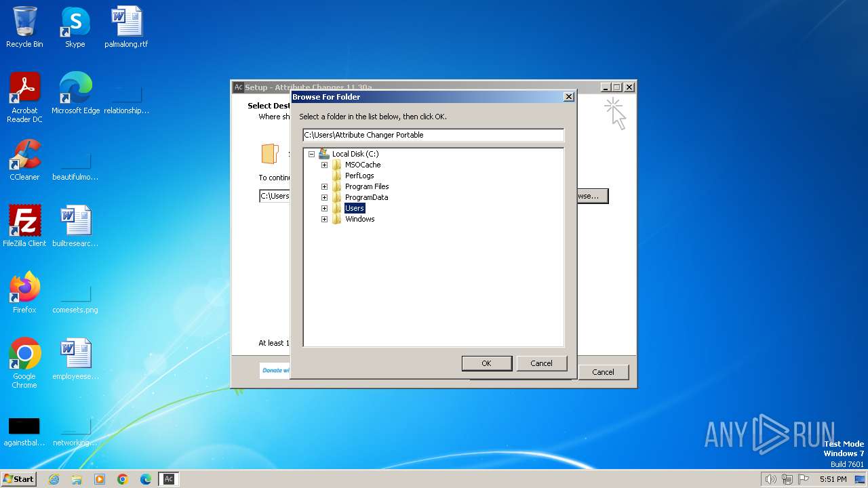Close the Browse For Folder dialog
Image resolution: width=868 pixels, height=488 pixels.
[569, 97]
